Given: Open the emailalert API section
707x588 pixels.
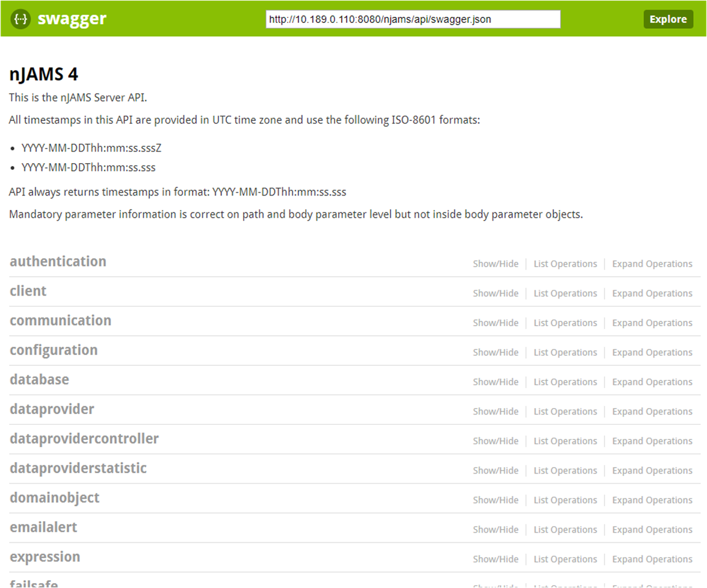Looking at the screenshot, I should tap(43, 528).
